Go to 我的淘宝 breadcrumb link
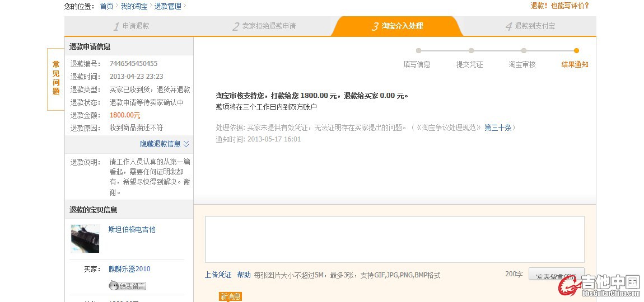Image resolution: width=644 pixels, height=302 pixels. click(134, 6)
